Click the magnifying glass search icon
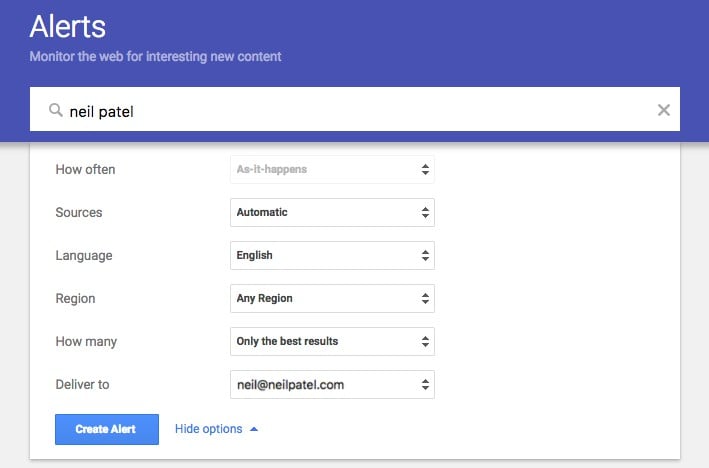This screenshot has height=468, width=709. click(56, 110)
